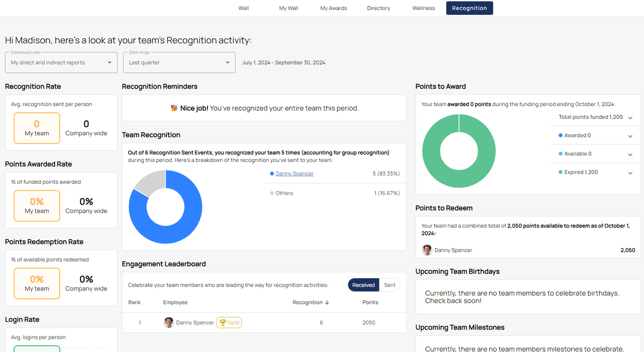Navigate to the Directory tab
Image resolution: width=644 pixels, height=352 pixels.
[378, 8]
